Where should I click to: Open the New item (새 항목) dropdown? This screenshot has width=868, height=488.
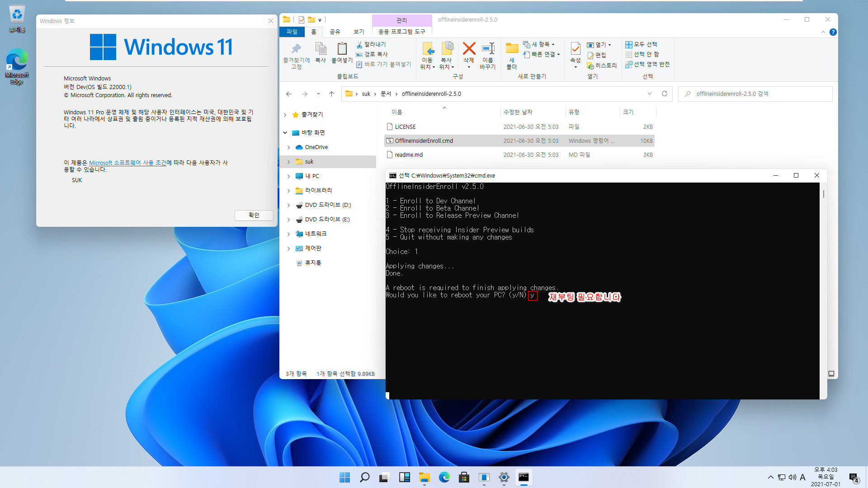point(539,44)
